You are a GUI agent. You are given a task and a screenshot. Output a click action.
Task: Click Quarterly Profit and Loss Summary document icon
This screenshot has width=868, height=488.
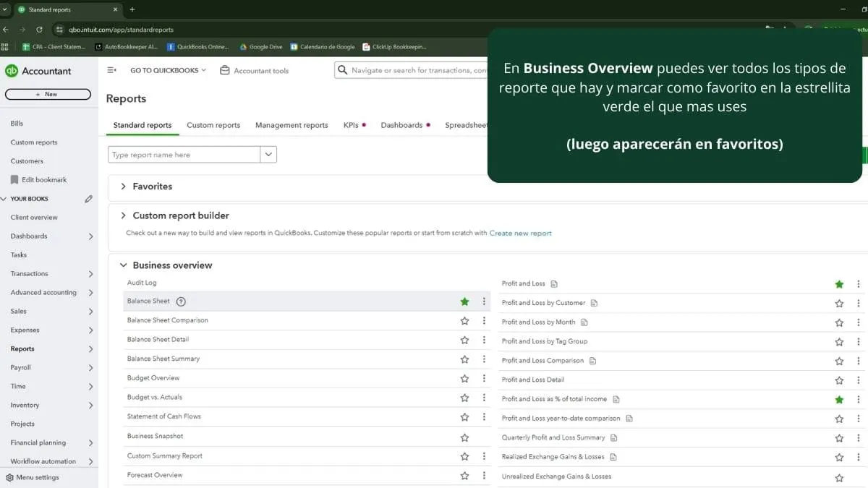[613, 437]
